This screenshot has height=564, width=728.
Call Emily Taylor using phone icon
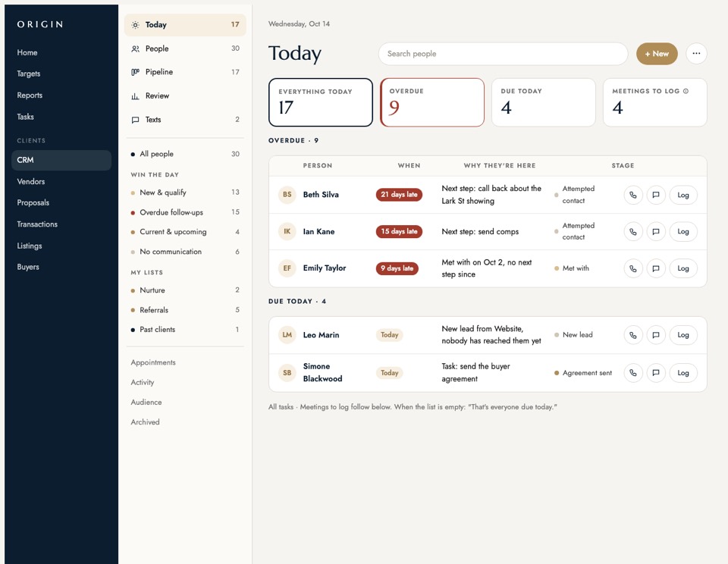click(632, 268)
